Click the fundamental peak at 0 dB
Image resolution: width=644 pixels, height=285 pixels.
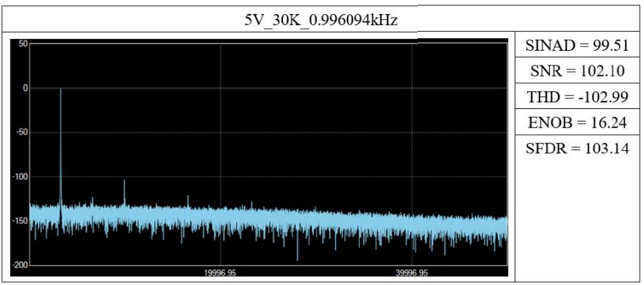pyautogui.click(x=60, y=90)
